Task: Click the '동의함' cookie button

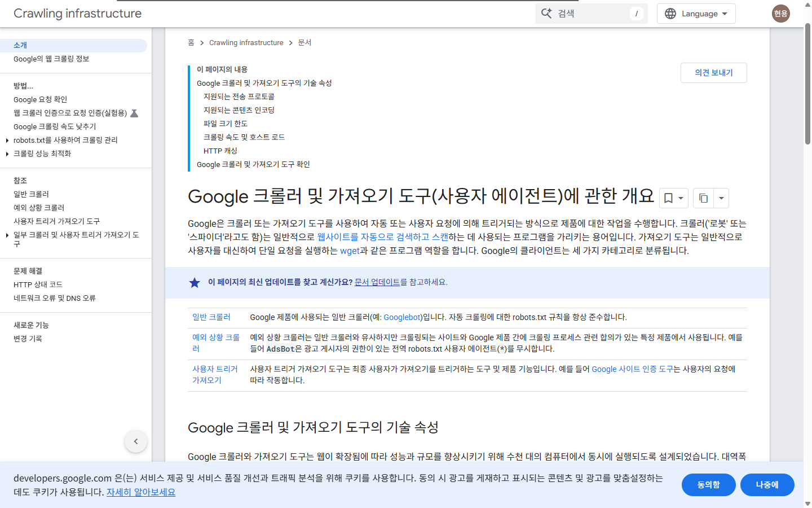Action: 709,485
